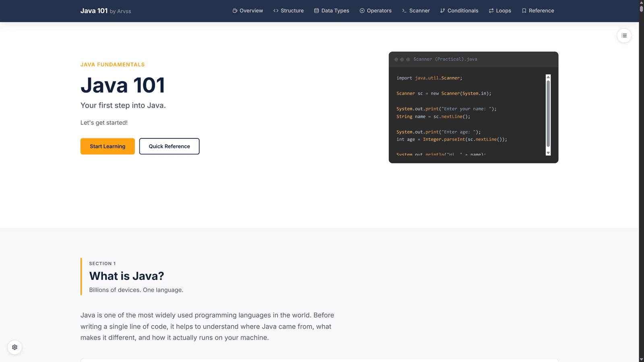This screenshot has height=362, width=644.
Task: Click the bookmark icon beside Reference
Action: click(x=524, y=11)
